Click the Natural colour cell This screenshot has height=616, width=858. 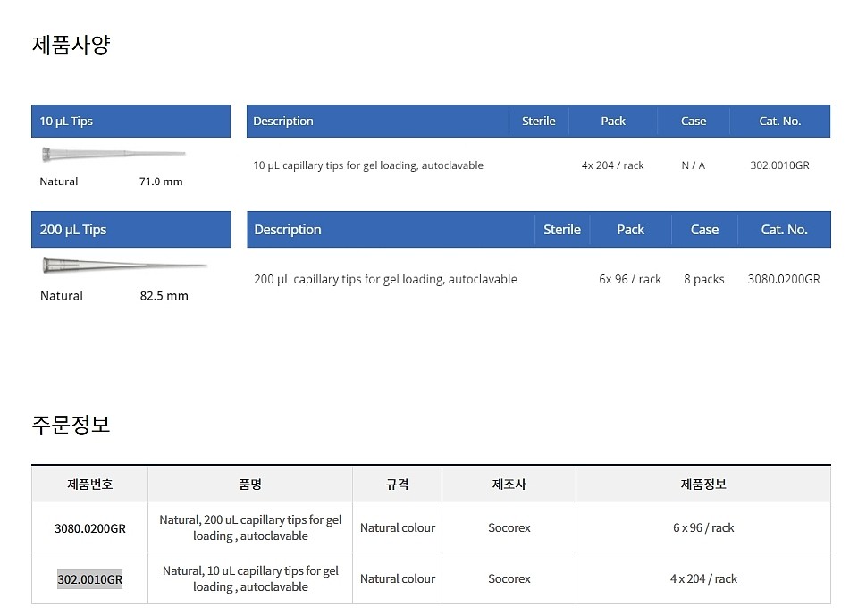pos(397,527)
